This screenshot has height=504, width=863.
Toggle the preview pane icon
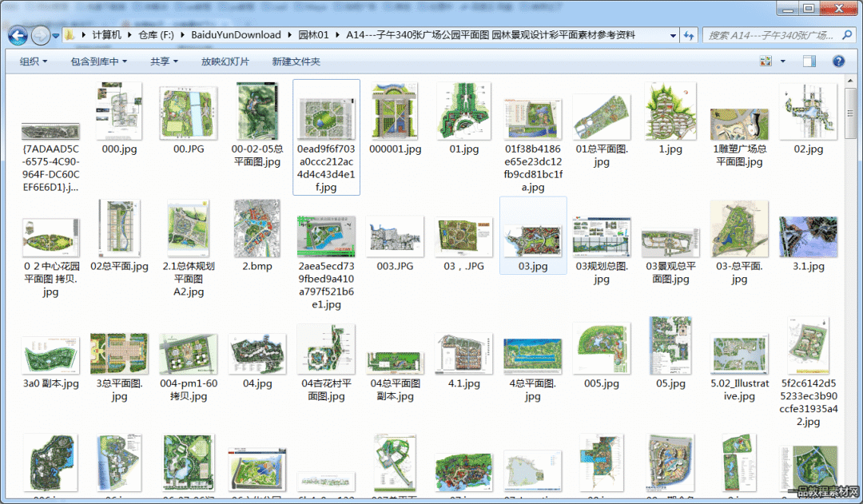(809, 61)
